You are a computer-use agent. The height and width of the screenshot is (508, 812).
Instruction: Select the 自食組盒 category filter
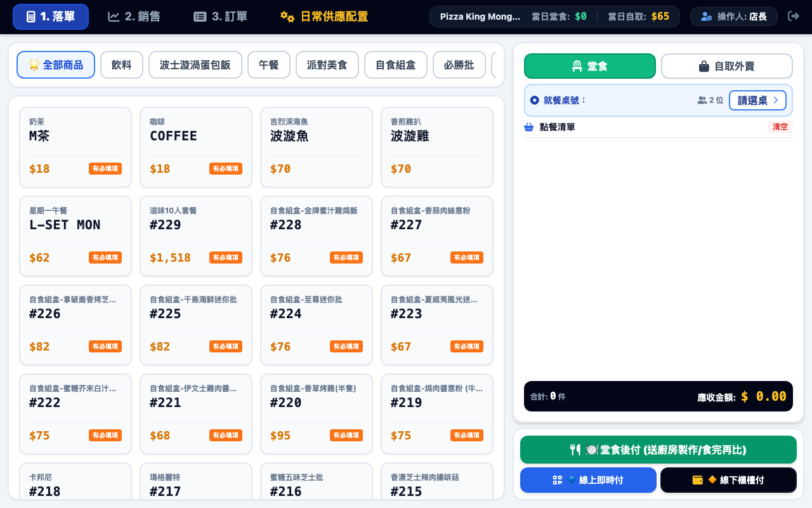[x=396, y=65]
